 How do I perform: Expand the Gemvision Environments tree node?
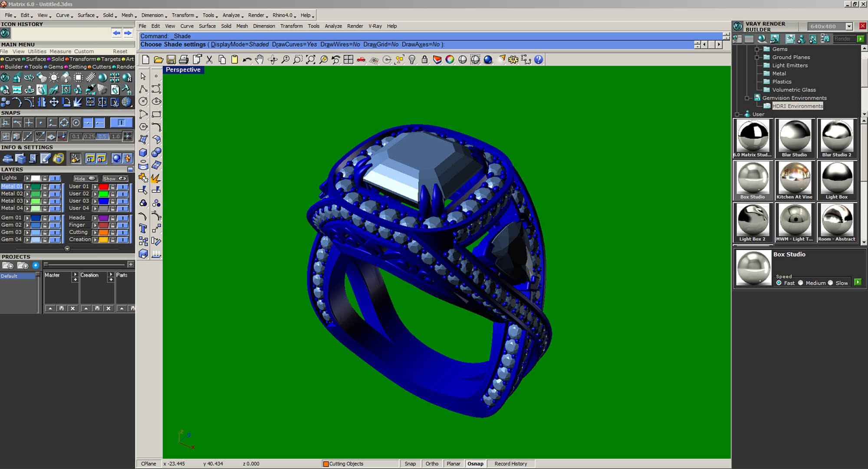[746, 98]
